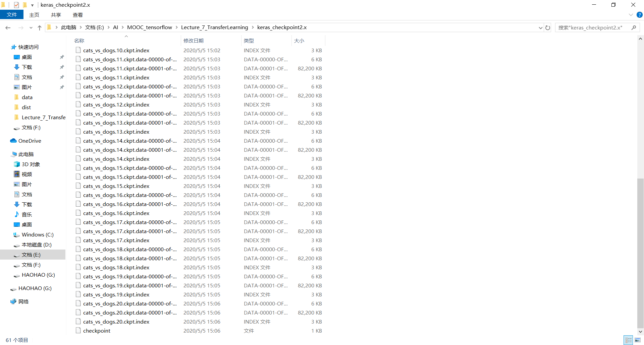The width and height of the screenshot is (644, 345).
Task: Expand the chevron after MOOC_tensorflow breadcrumb
Action: point(177,27)
